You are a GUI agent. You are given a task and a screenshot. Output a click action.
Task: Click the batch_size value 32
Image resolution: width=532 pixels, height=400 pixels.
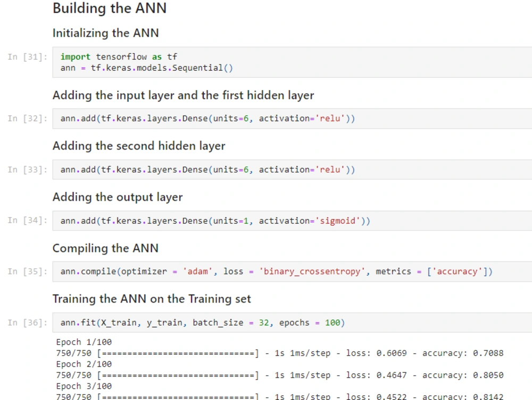tap(264, 323)
